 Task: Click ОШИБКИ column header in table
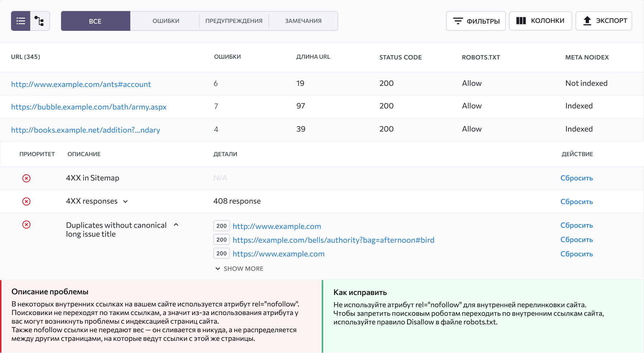pyautogui.click(x=228, y=57)
